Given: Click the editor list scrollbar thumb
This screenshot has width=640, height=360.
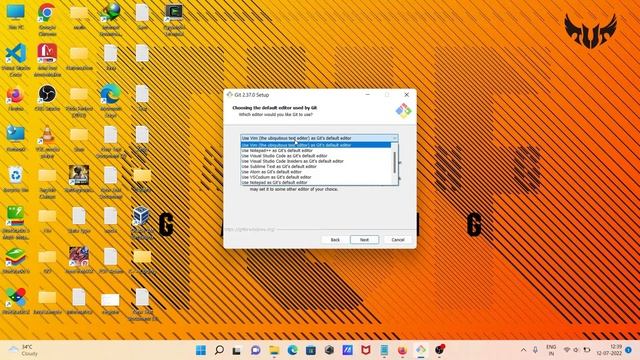Looking at the screenshot, I should 394,162.
